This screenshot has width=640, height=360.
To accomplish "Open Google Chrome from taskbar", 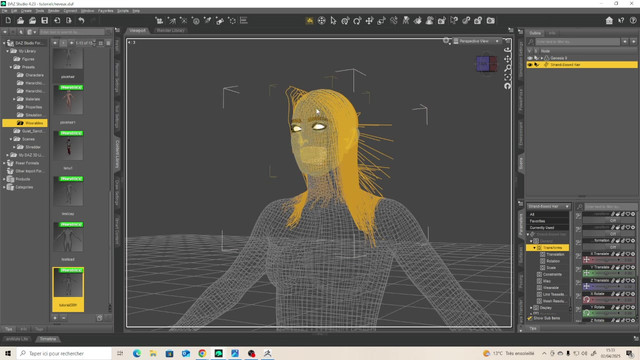I will pos(202,353).
